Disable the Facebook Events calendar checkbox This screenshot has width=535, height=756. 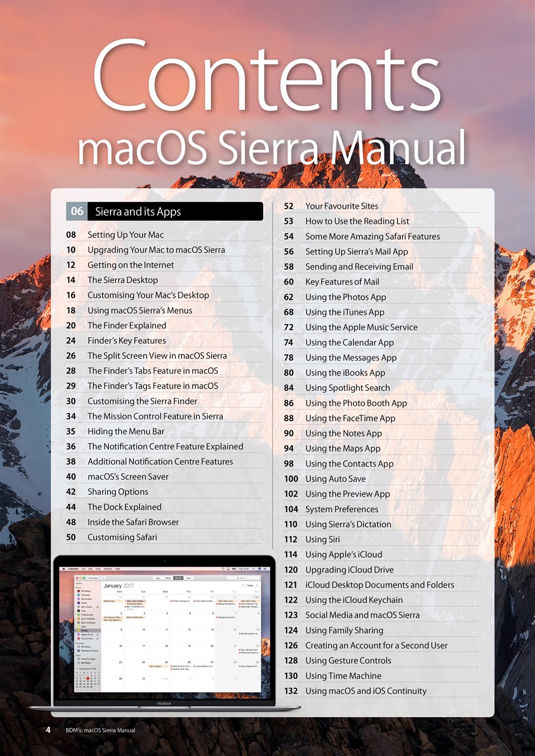(79, 651)
